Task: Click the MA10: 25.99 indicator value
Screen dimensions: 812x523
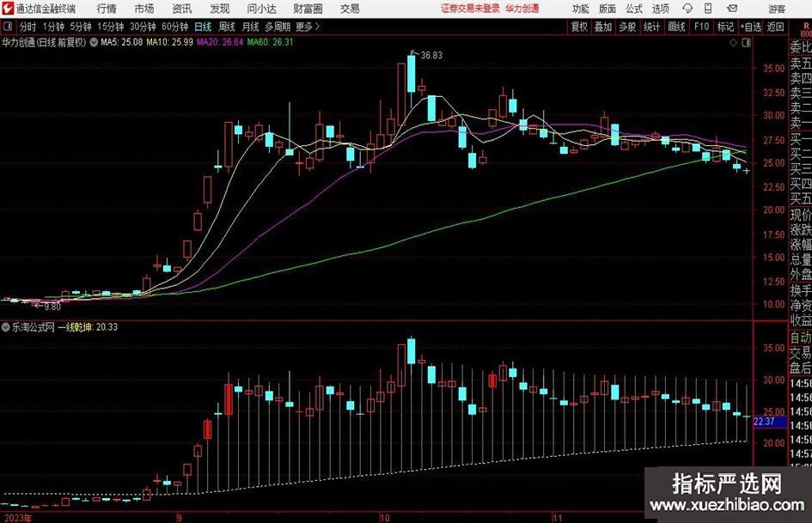Action: tap(170, 42)
